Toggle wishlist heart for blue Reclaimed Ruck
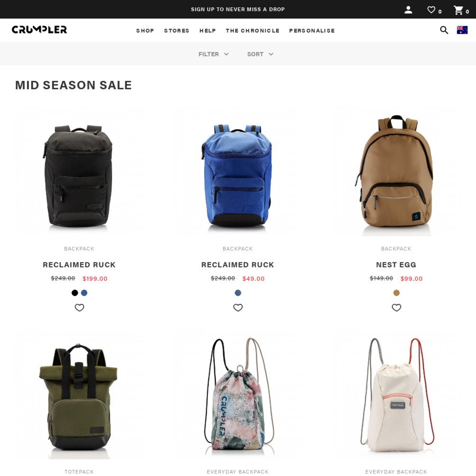The image size is (476, 476). pos(238,307)
